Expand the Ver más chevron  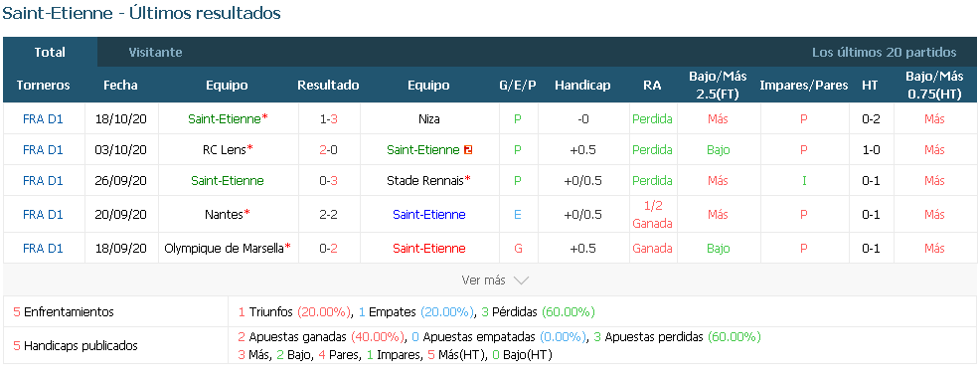point(521,281)
